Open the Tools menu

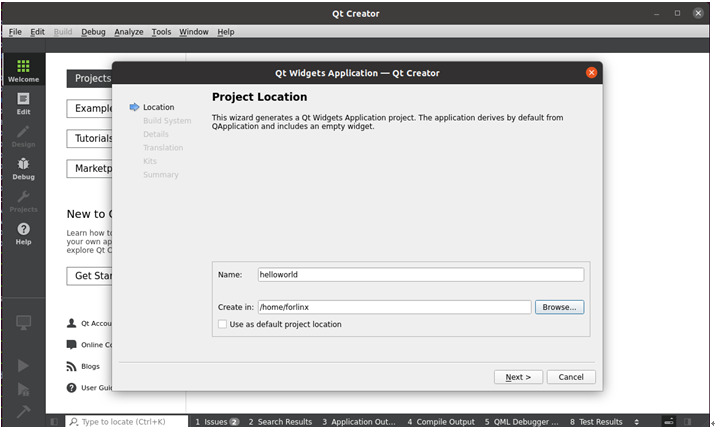tap(161, 32)
